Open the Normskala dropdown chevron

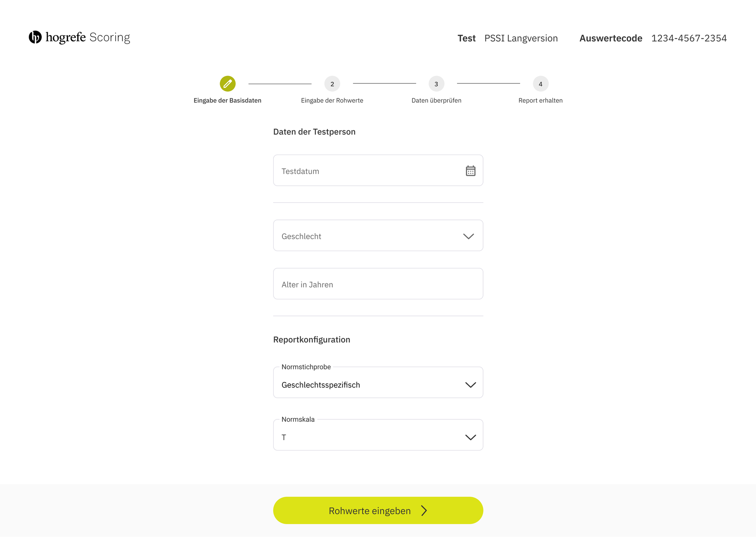point(471,437)
